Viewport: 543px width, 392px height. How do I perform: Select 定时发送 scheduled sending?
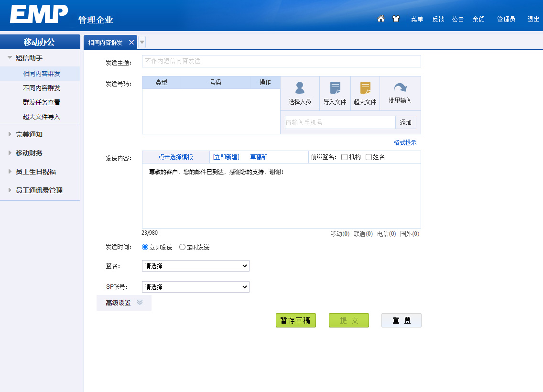click(x=182, y=247)
